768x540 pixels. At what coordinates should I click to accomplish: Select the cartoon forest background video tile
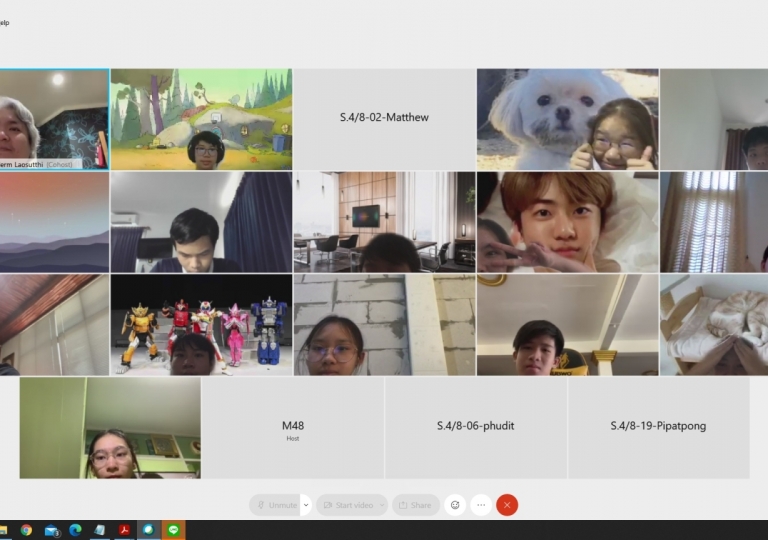click(201, 119)
